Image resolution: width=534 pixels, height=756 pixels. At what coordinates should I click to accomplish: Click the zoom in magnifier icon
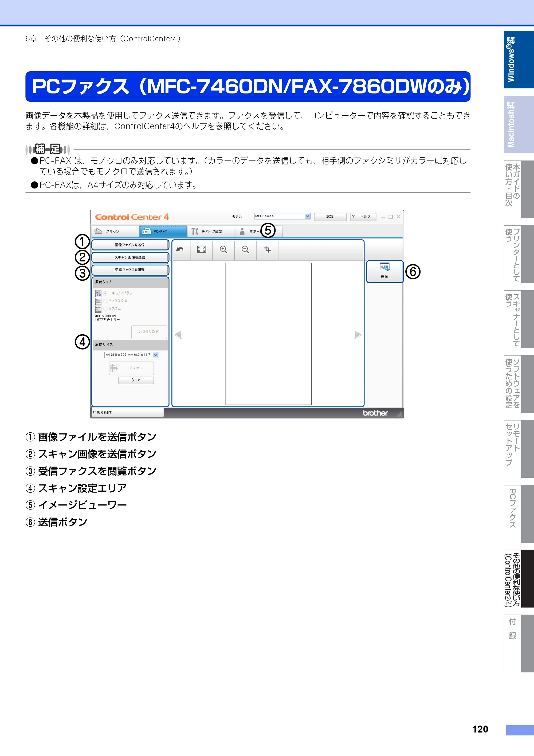pyautogui.click(x=223, y=250)
